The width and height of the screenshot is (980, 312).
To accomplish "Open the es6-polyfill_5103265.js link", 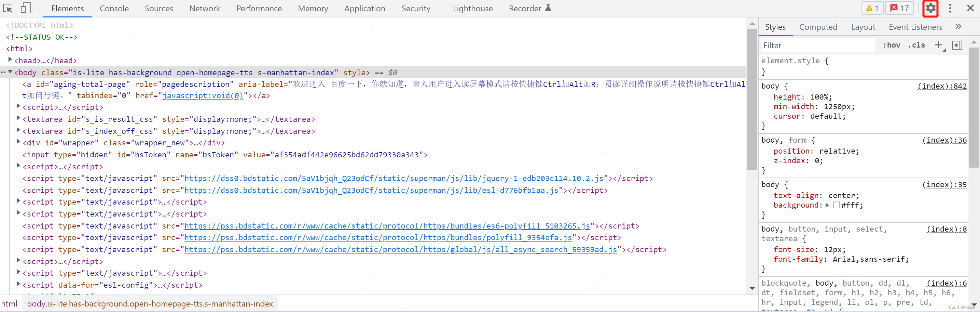I will click(387, 226).
